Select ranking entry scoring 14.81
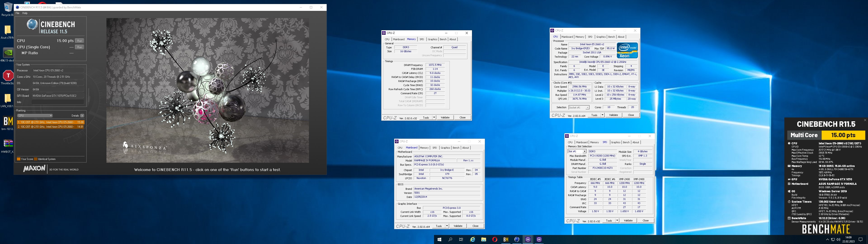 pyautogui.click(x=51, y=127)
